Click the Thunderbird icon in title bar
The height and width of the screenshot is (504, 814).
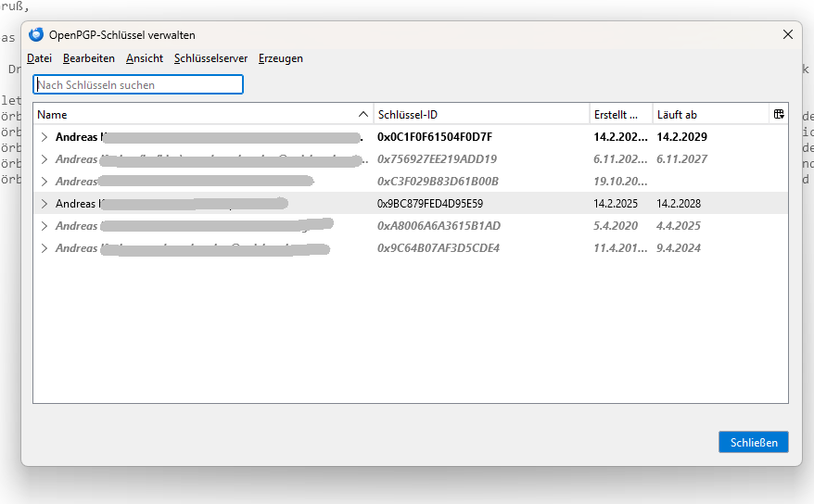[x=36, y=35]
